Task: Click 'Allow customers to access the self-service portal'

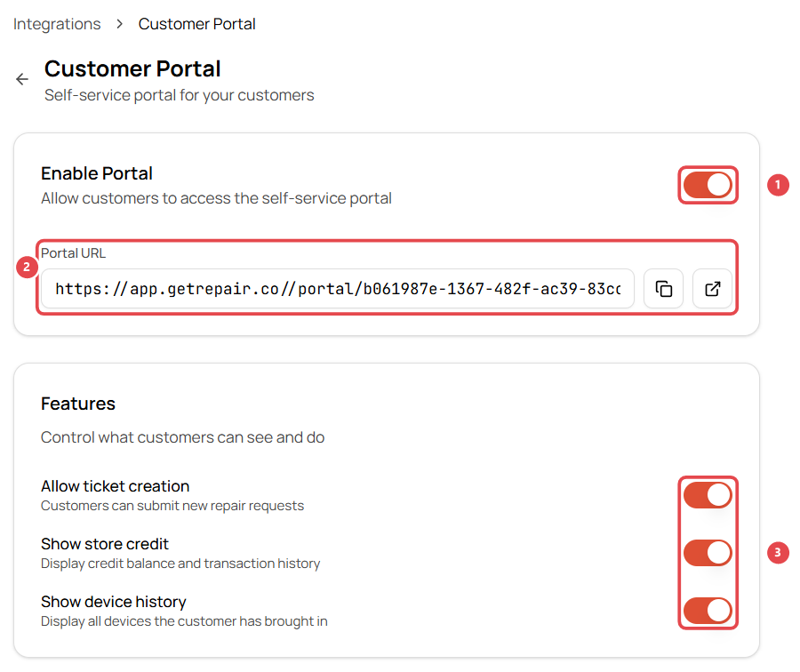Action: point(216,198)
